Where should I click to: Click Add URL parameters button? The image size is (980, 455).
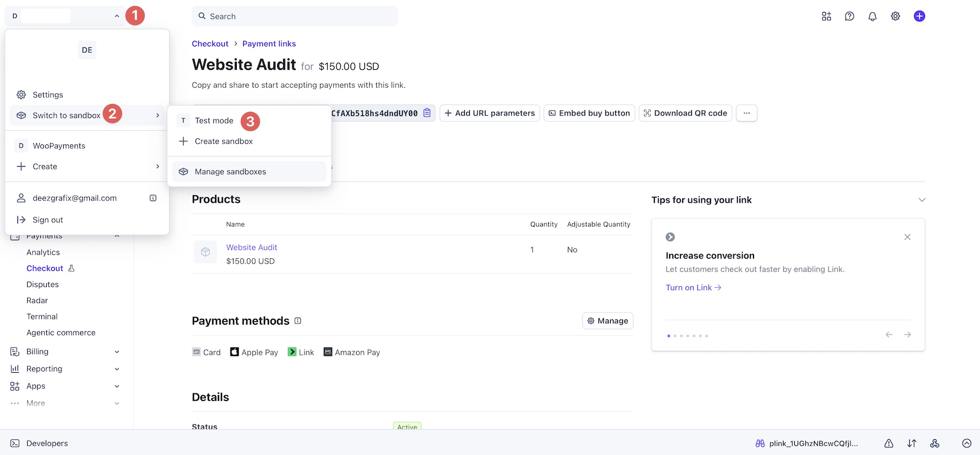click(x=489, y=113)
